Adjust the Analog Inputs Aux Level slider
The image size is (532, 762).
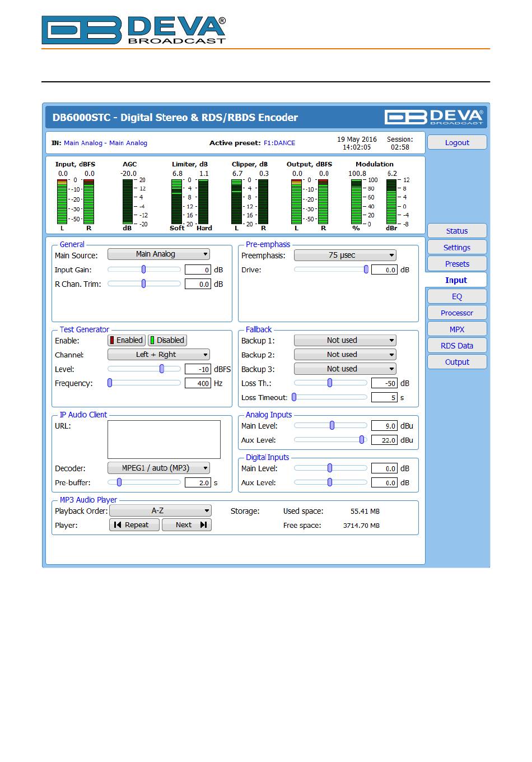[x=330, y=440]
